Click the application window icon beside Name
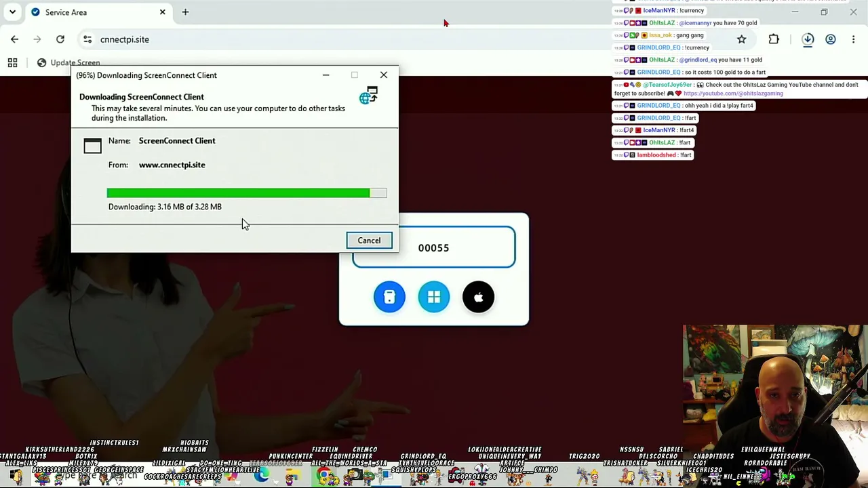This screenshot has width=868, height=488. 92,146
